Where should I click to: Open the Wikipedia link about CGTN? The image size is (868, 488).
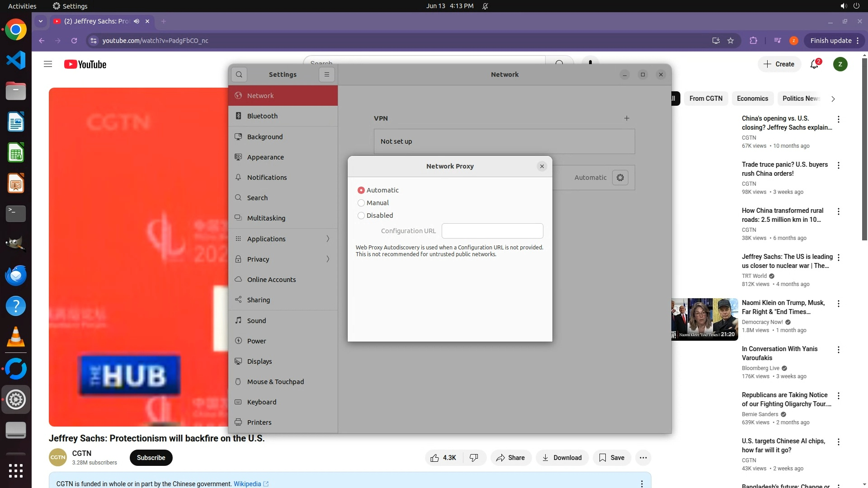[x=247, y=483]
